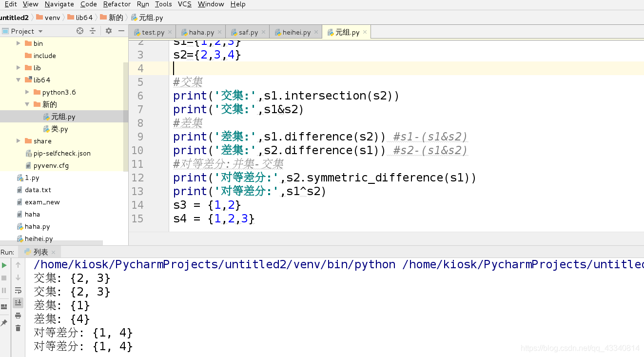The height and width of the screenshot is (357, 644).
Task: Expand the python3.6 folder arrow
Action: [27, 92]
